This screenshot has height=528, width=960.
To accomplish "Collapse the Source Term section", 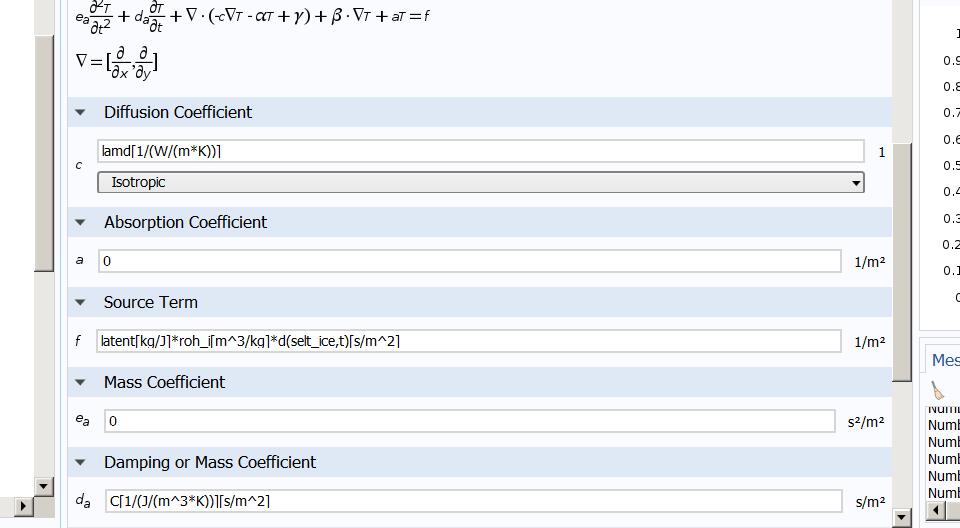I will [x=82, y=302].
